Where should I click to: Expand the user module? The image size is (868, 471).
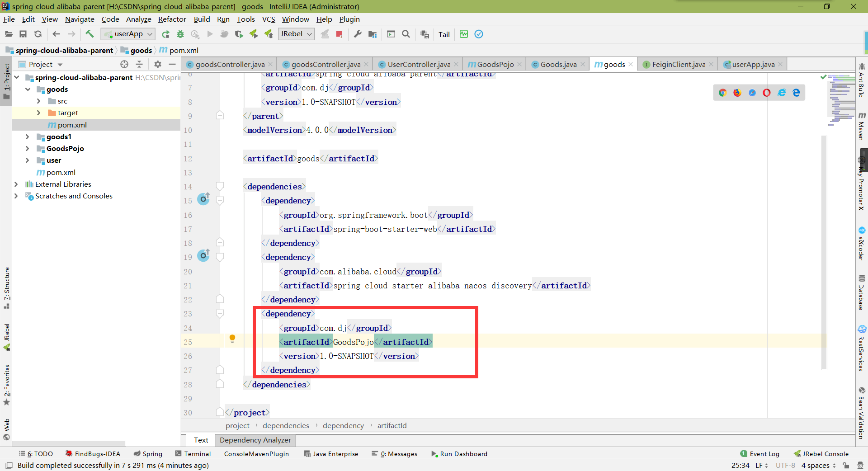tap(28, 160)
